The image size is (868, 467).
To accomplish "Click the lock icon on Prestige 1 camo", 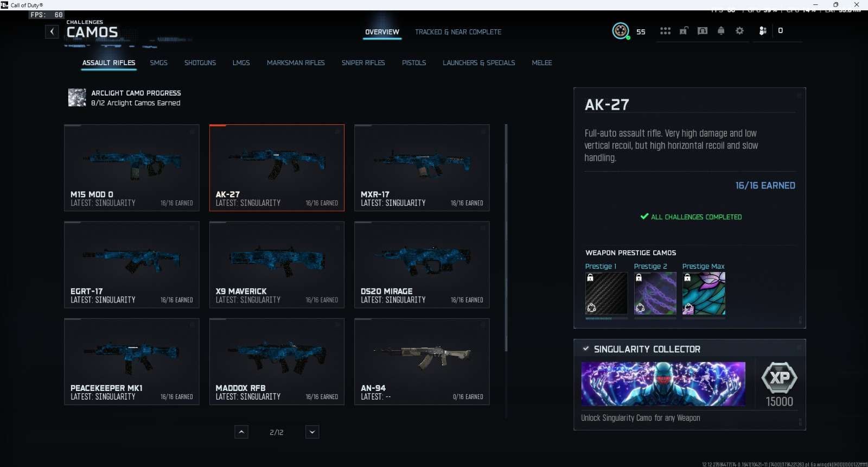I will pos(590,277).
